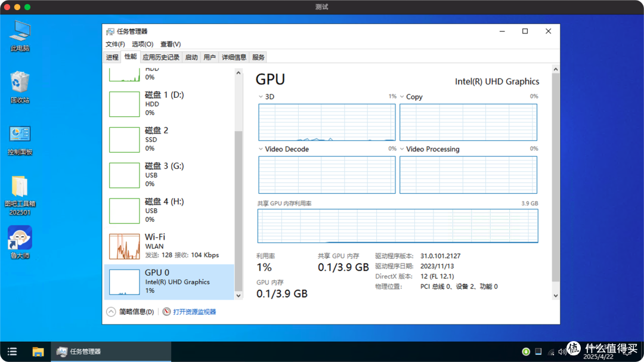Click the Task Manager title bar icon
The width and height of the screenshot is (644, 362).
coord(110,32)
